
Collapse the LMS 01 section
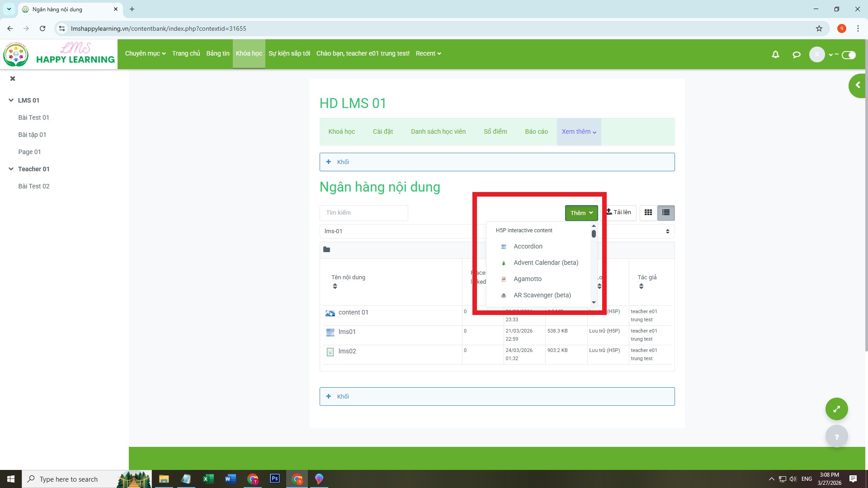coord(11,100)
